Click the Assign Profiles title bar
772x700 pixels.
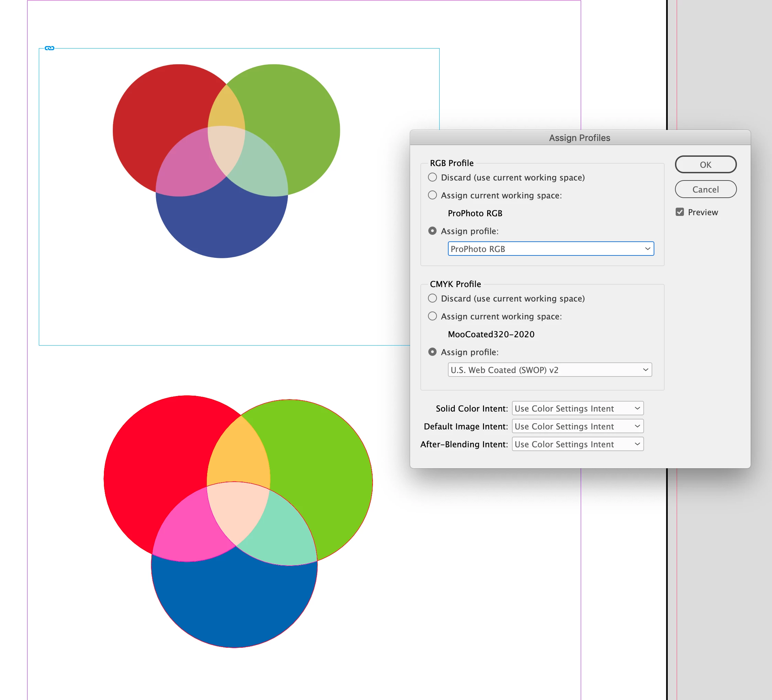[579, 138]
